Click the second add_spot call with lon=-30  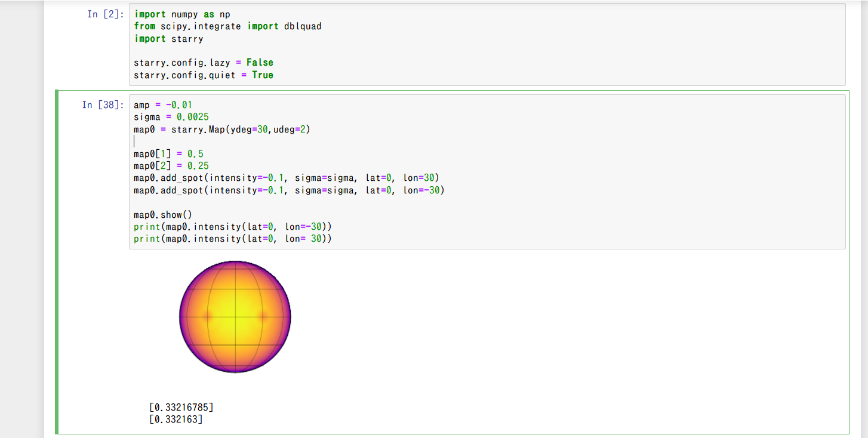(x=288, y=190)
